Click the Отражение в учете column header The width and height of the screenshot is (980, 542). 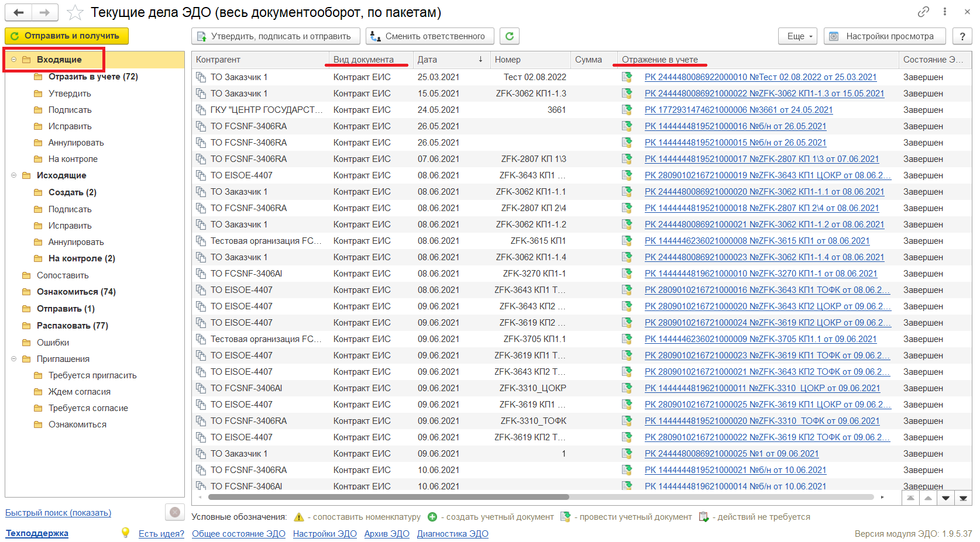[758, 60]
